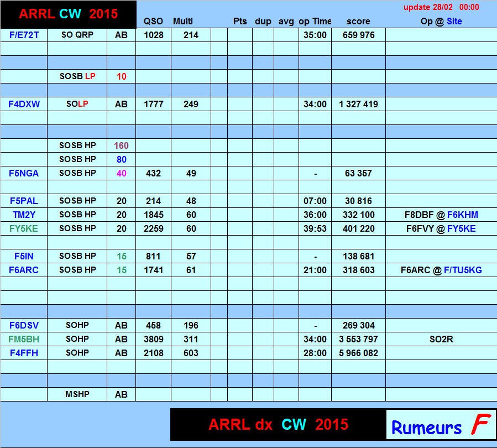497x448 pixels.
Task: Follow the F6KHM site link
Action: coord(463,215)
